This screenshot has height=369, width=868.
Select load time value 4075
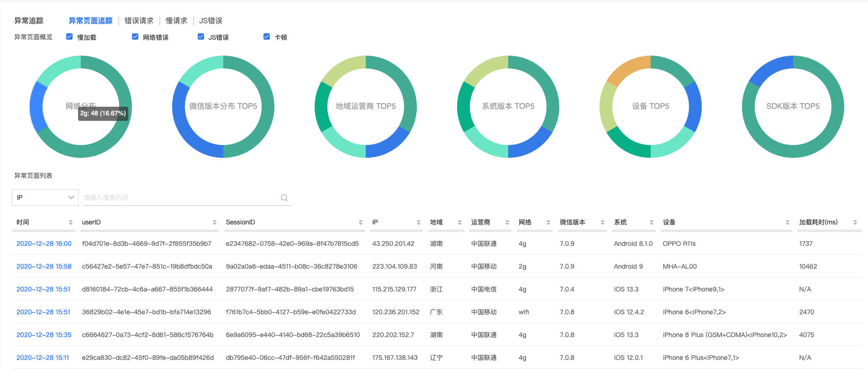point(806,335)
